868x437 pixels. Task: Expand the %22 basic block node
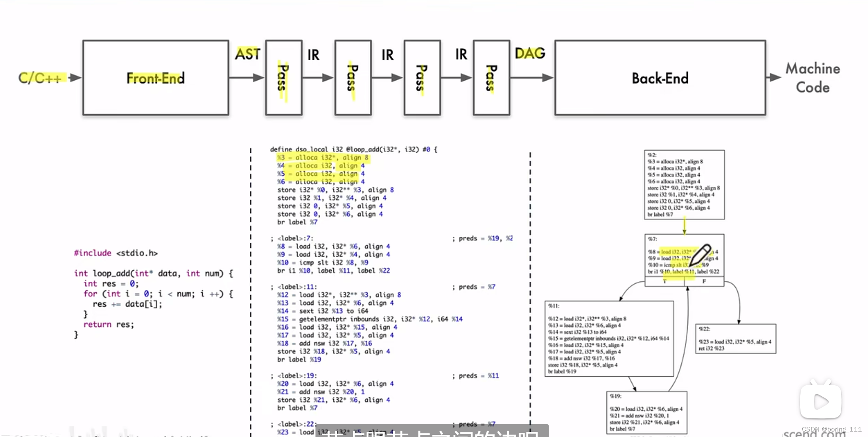point(736,339)
